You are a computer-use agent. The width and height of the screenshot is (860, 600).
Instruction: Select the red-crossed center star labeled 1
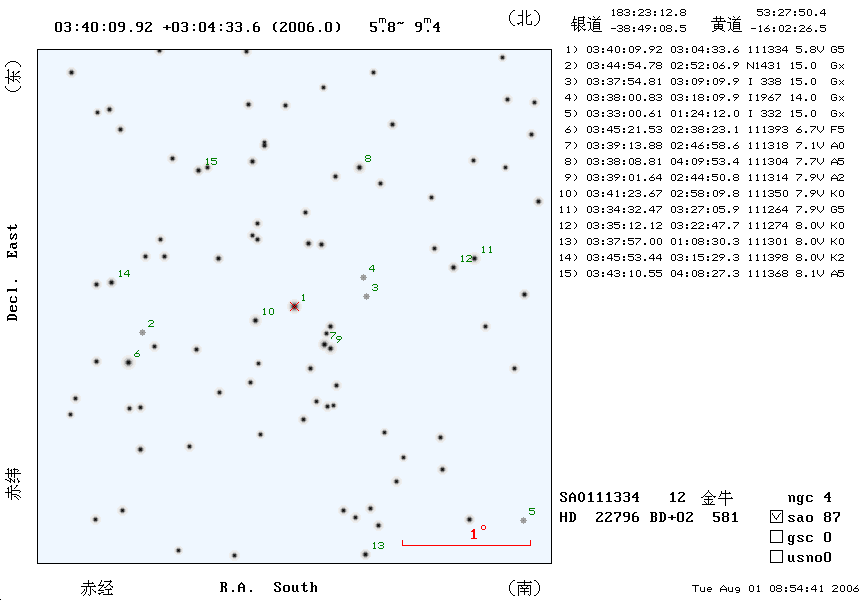pos(295,306)
